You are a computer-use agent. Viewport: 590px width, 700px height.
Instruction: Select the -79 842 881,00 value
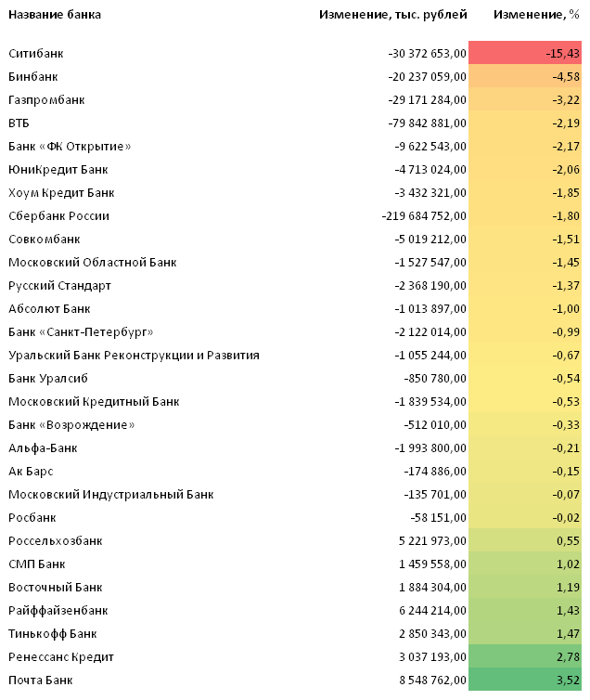[428, 123]
